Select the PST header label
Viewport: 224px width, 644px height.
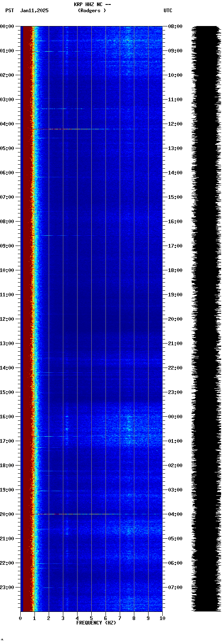(x=9, y=11)
